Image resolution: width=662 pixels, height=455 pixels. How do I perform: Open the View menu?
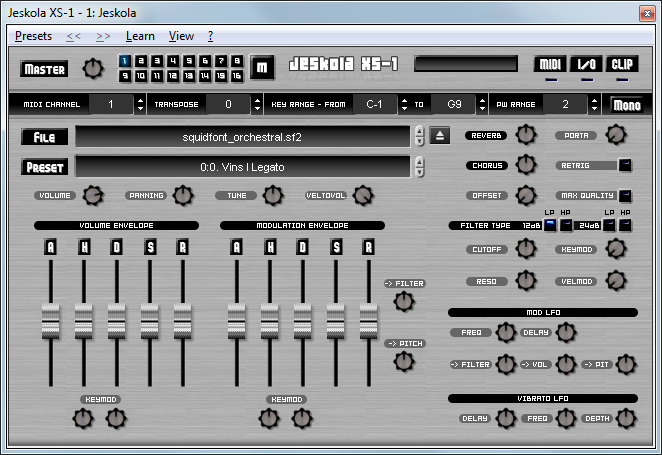tap(181, 36)
